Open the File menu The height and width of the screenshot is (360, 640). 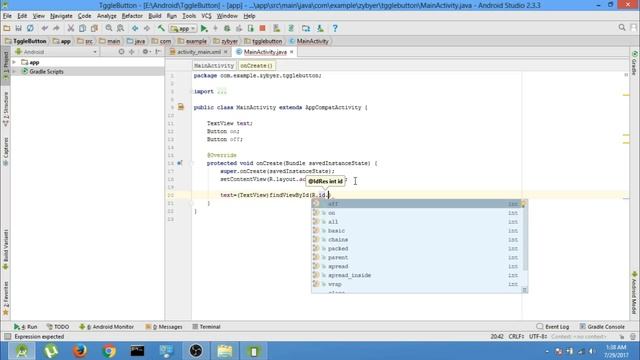pos(7,16)
